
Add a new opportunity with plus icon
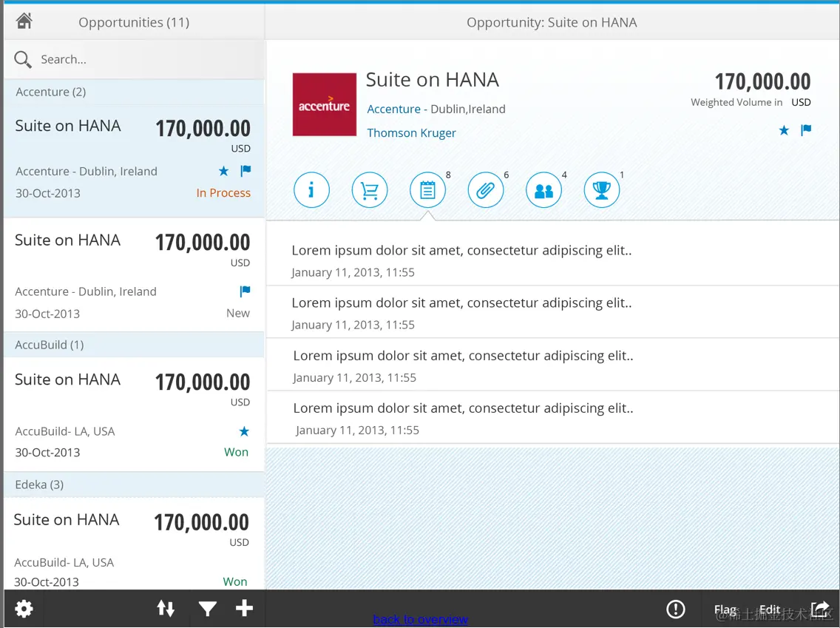click(244, 608)
